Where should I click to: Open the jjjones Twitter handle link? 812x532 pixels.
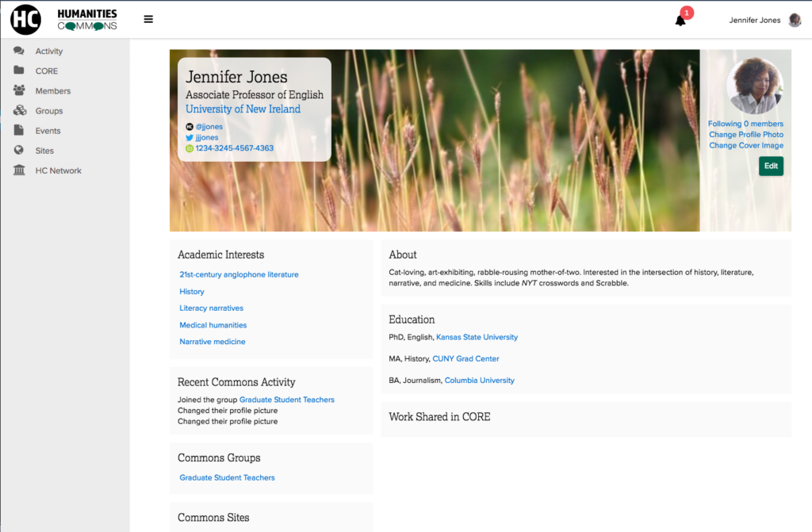[209, 137]
